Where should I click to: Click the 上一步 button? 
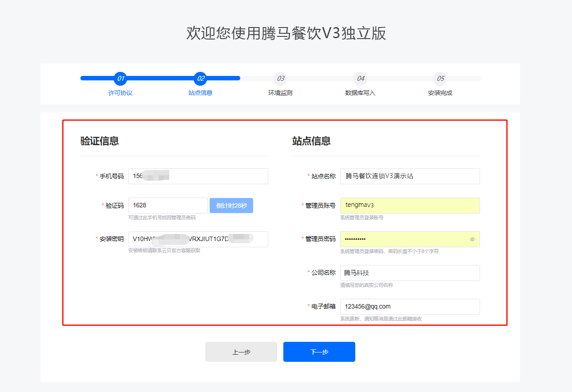pos(241,352)
